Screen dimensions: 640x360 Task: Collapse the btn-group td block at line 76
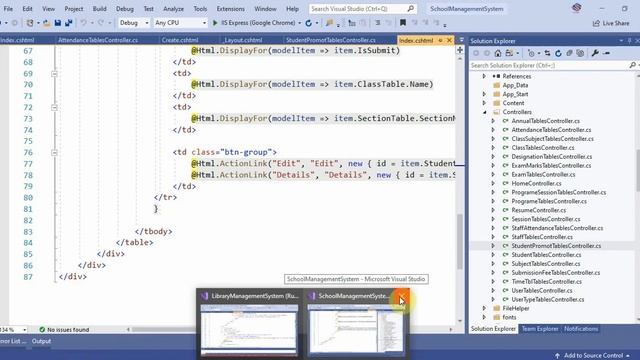pos(54,153)
